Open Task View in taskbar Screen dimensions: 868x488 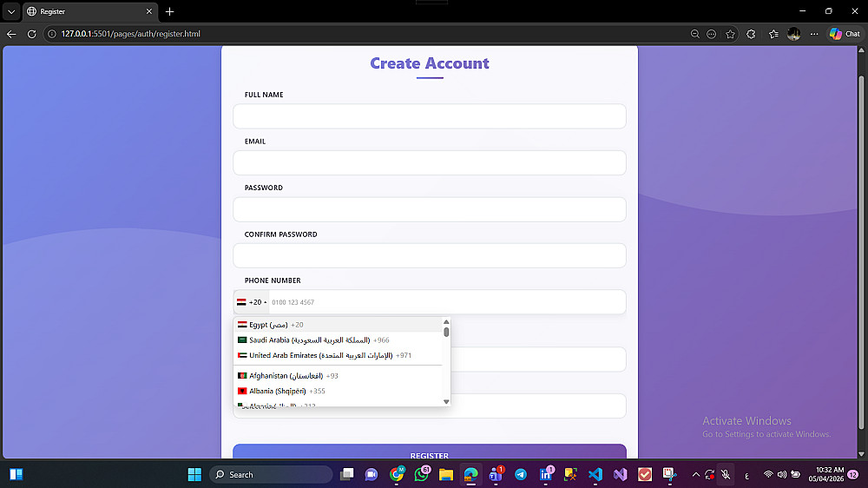[x=347, y=475]
